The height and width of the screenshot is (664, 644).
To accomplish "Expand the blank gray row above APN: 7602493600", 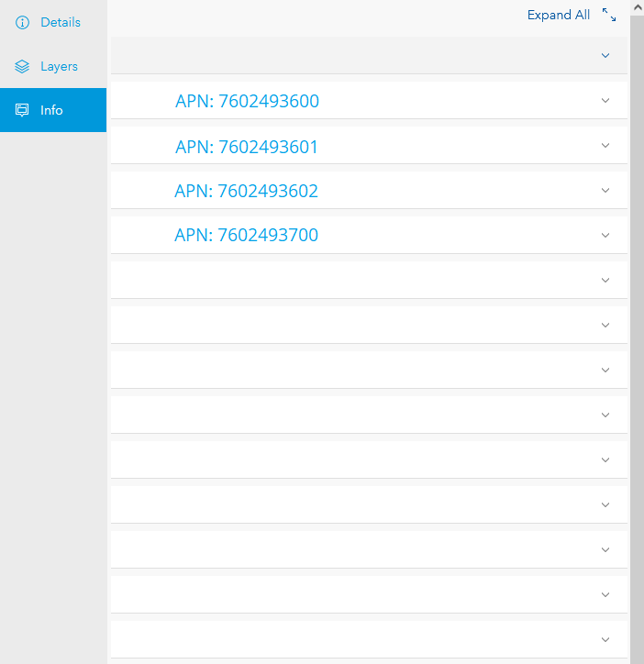I will [x=605, y=55].
